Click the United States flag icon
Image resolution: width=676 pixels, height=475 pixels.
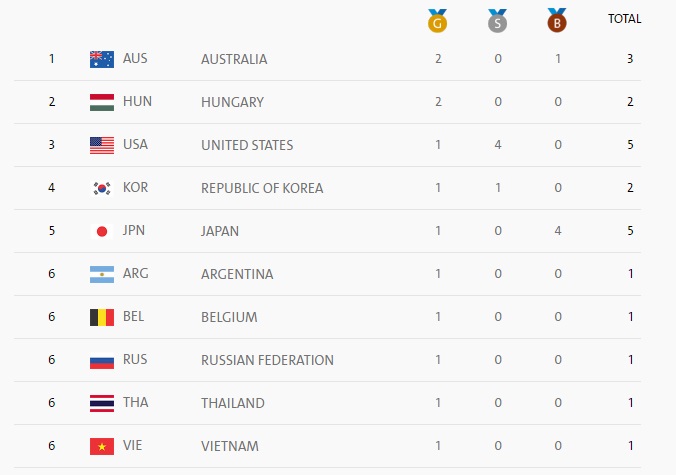102,145
